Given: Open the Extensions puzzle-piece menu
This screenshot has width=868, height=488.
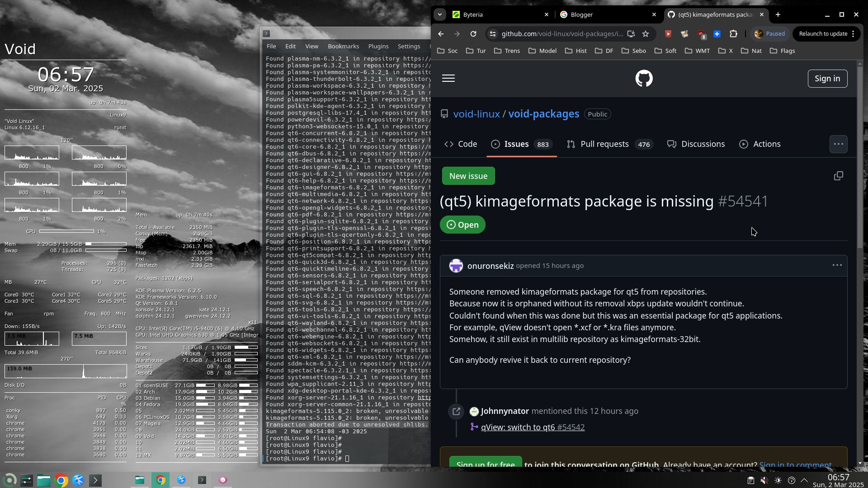Looking at the screenshot, I should coord(733,34).
